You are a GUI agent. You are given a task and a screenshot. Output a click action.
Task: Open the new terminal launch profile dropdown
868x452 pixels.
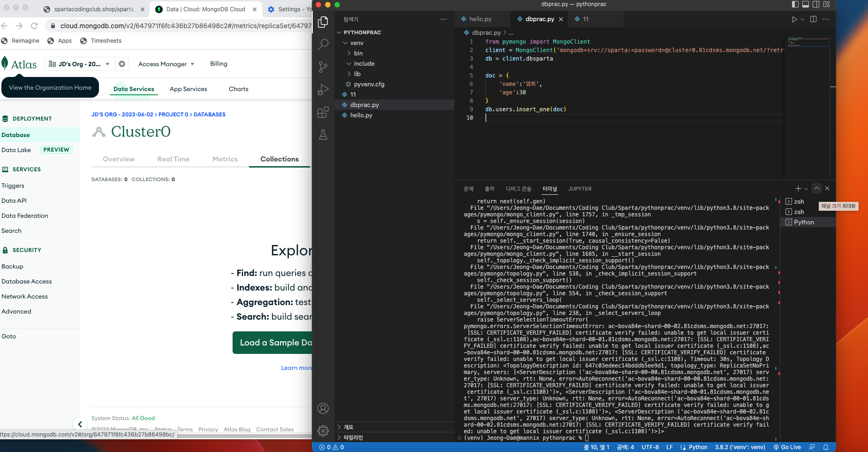coord(806,189)
